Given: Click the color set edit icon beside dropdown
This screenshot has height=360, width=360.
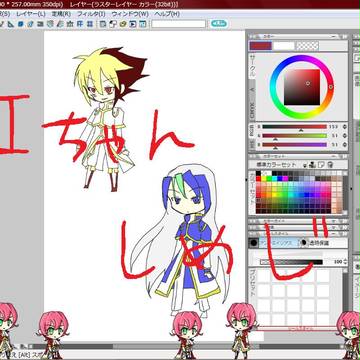Looking at the screenshot, I should [312, 165].
